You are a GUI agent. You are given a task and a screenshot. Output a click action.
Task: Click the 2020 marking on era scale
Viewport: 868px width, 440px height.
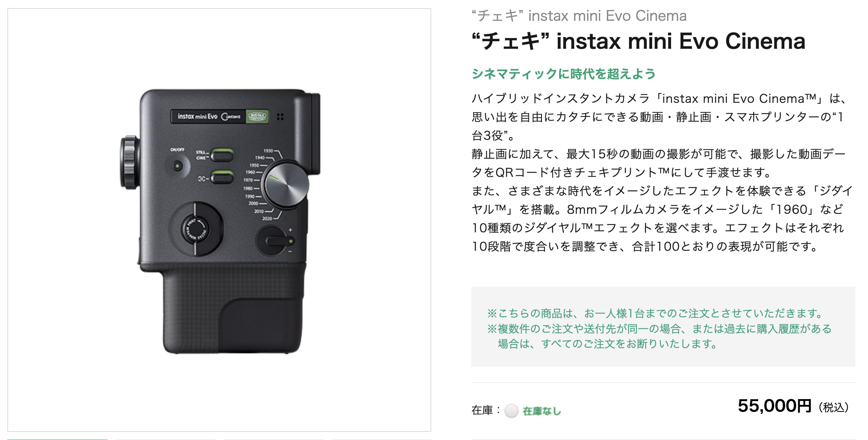point(267,218)
